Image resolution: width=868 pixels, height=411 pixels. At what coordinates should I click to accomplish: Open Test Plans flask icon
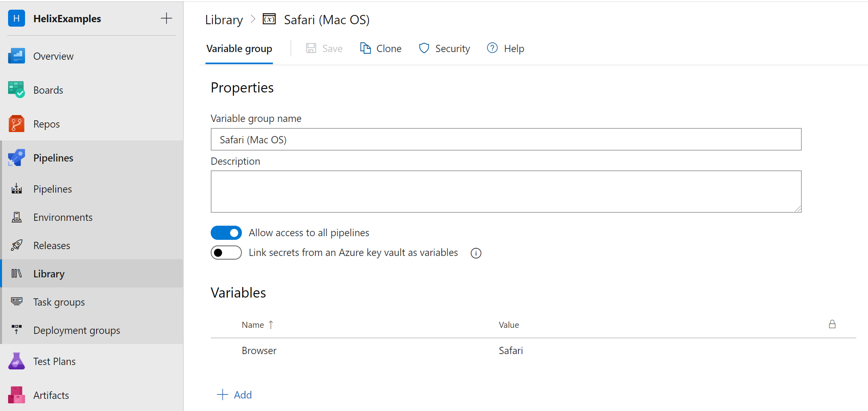(x=16, y=361)
